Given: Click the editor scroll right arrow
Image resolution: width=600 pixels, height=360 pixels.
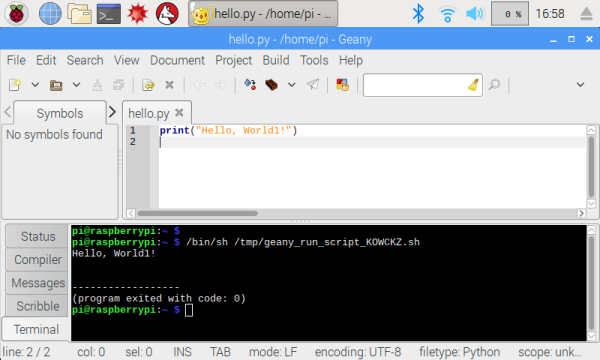Looking at the screenshot, I should click(581, 213).
